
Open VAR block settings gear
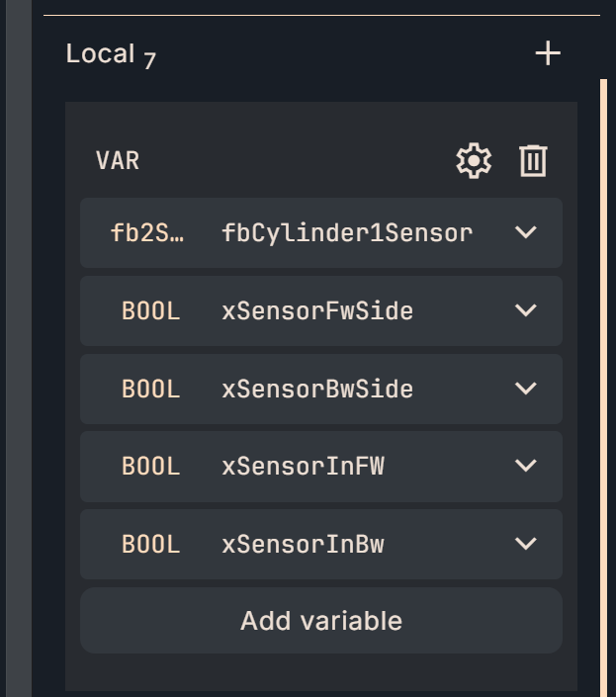point(474,160)
